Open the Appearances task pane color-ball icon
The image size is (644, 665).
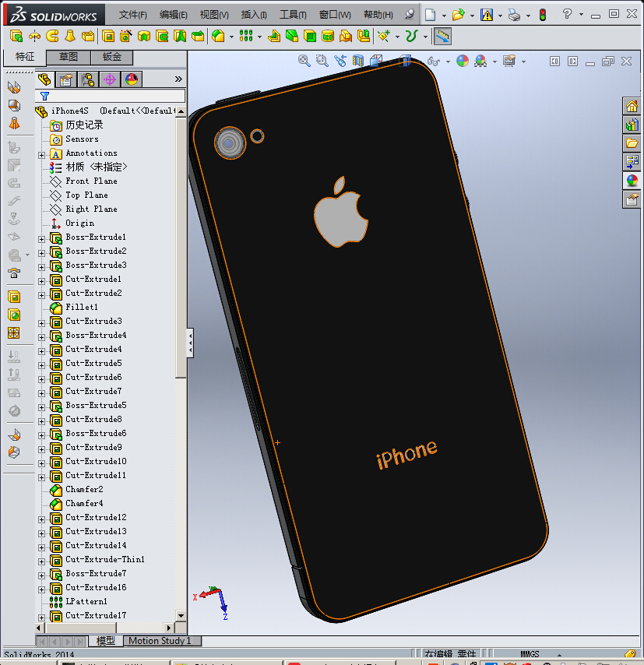click(x=632, y=181)
